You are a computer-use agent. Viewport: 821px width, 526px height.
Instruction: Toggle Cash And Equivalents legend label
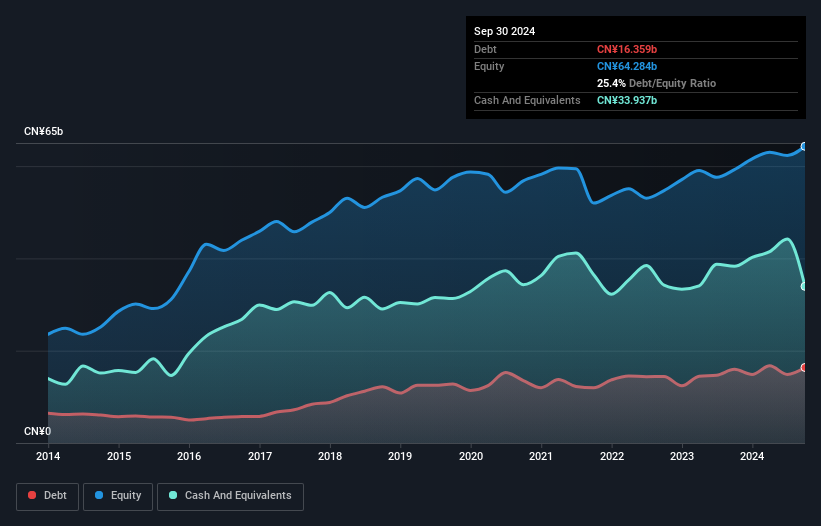pyautogui.click(x=238, y=496)
